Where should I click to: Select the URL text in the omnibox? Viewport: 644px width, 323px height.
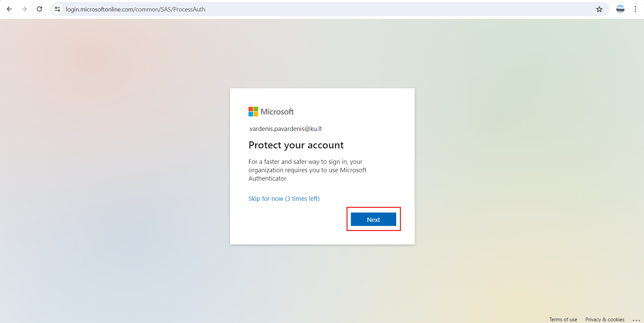(135, 9)
